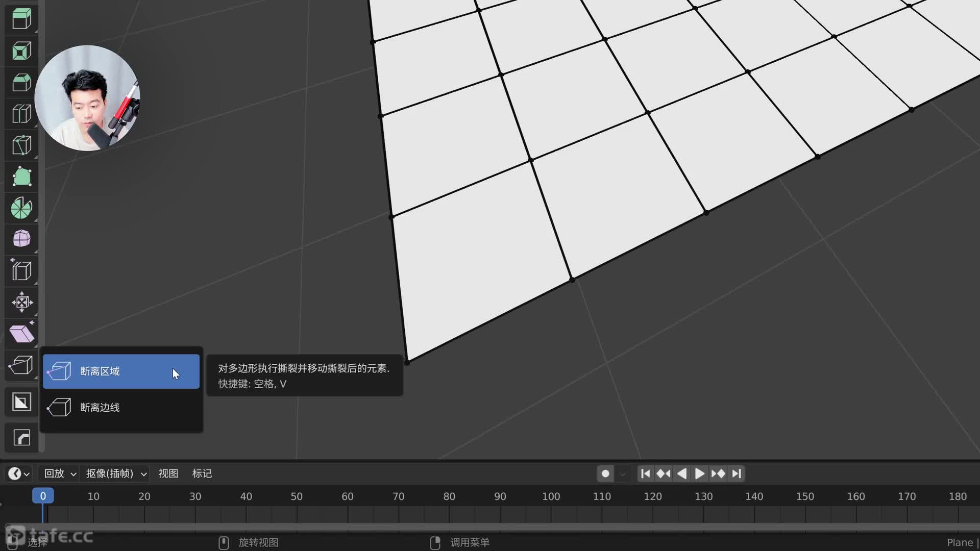Select the Shrink/Fatten tool
The width and height of the screenshot is (980, 551).
point(21,302)
